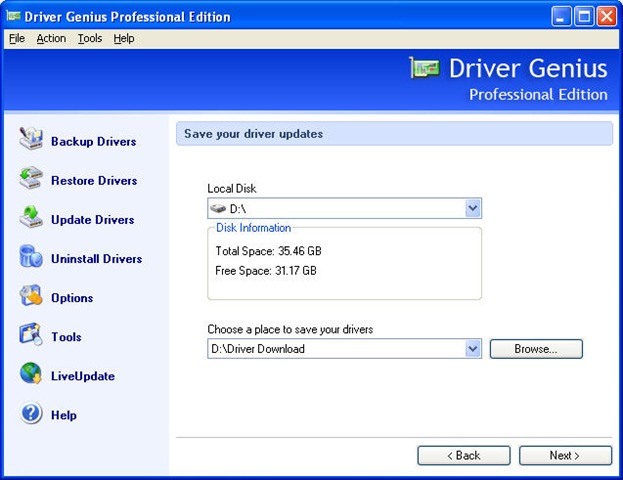Select Update Drivers label

coord(93,220)
